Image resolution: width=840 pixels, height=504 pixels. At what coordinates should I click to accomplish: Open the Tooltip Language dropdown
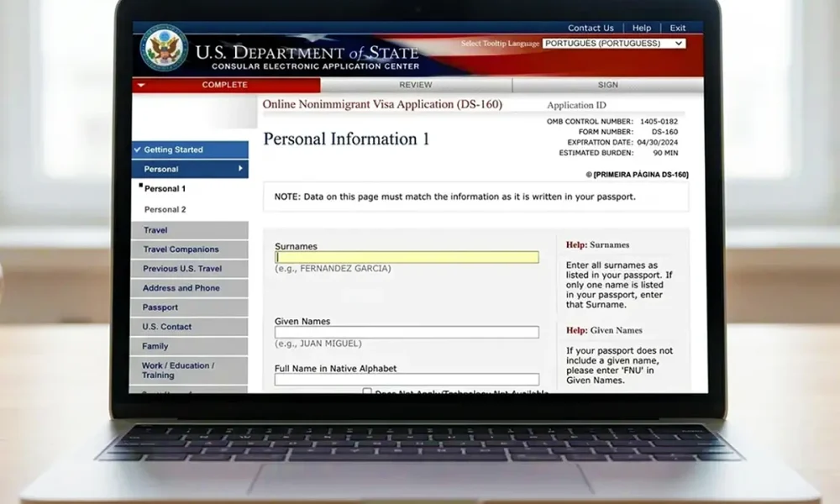tap(613, 44)
